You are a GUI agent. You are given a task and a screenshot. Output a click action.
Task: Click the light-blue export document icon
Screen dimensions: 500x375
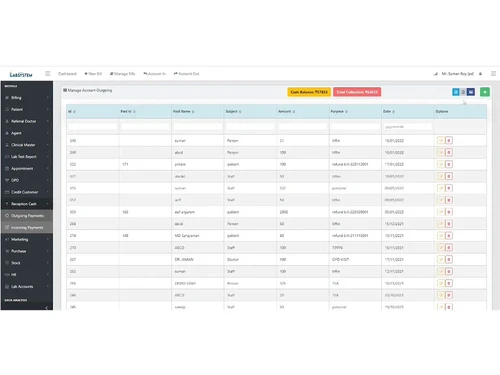coord(456,92)
